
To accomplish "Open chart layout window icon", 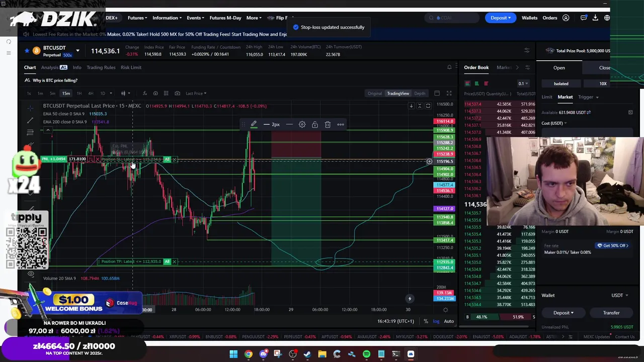I will [x=437, y=93].
